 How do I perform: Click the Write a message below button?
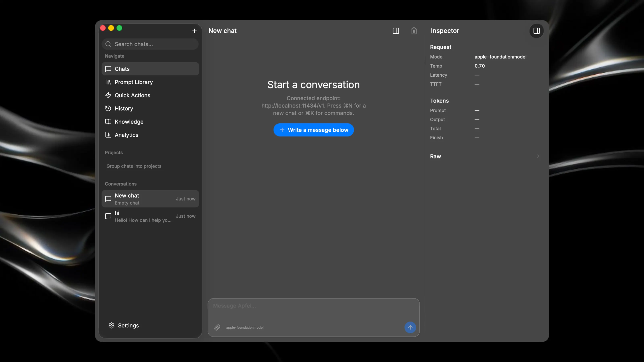(x=314, y=130)
